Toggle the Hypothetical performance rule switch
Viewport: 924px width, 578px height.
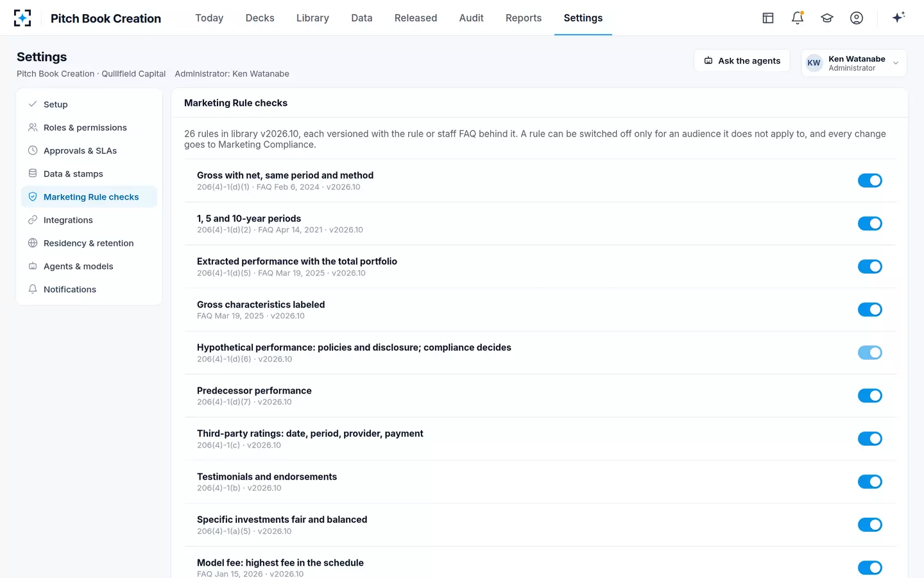tap(870, 353)
